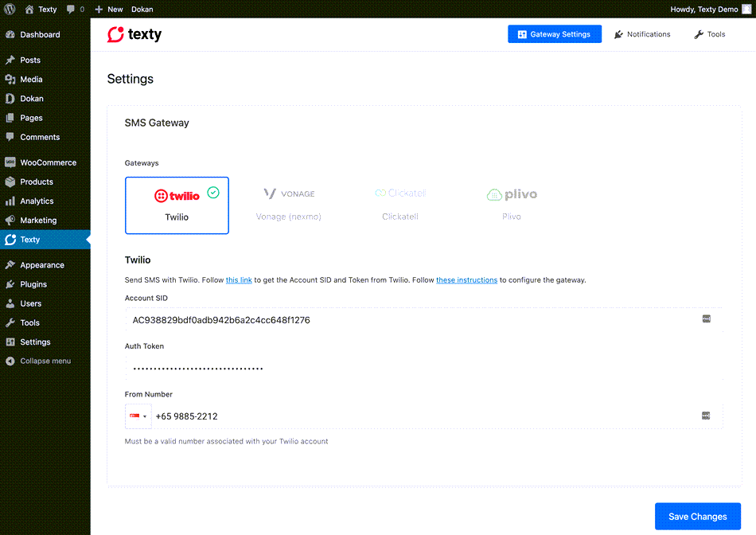Click 'Must be a valid number' help text
756x535 pixels.
point(226,441)
